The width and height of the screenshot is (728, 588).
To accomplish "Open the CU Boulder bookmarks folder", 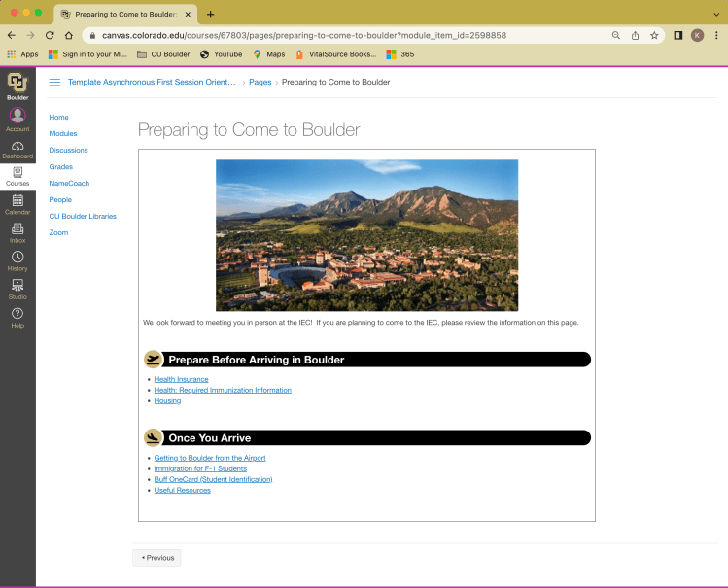I will [x=163, y=54].
